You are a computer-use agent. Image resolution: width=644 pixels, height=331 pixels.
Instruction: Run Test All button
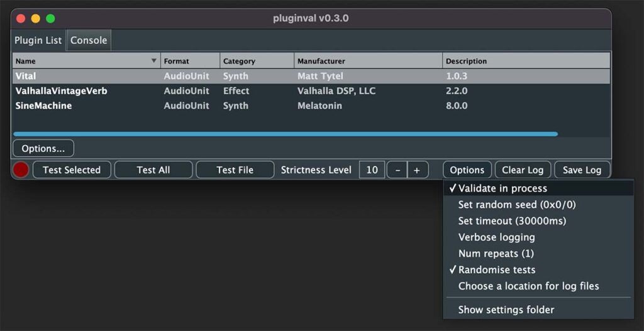pyautogui.click(x=153, y=170)
